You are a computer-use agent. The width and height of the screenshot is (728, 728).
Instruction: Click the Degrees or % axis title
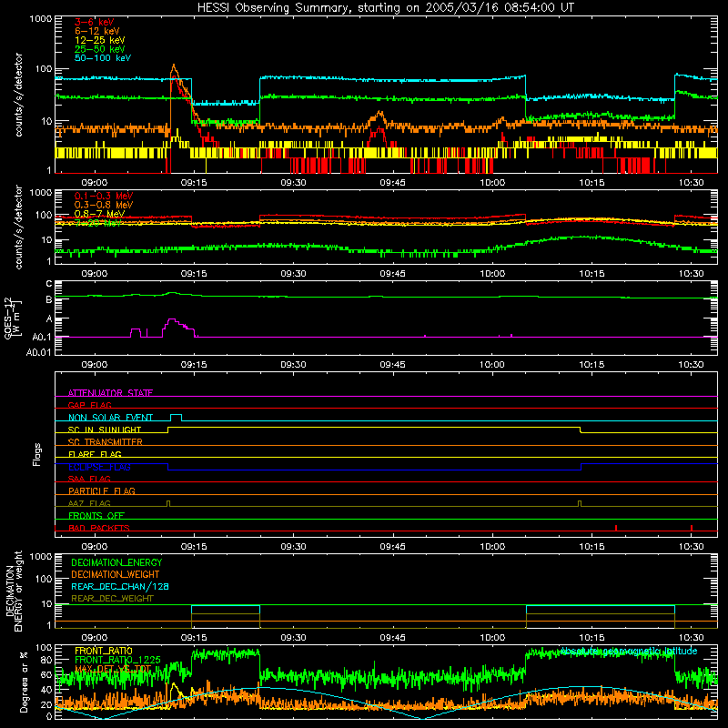click(x=25, y=682)
